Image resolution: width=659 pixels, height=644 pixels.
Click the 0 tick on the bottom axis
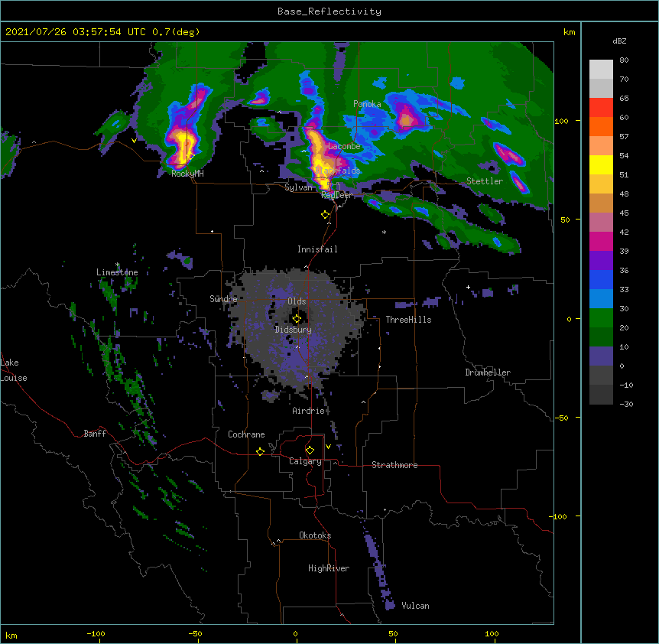[295, 633]
